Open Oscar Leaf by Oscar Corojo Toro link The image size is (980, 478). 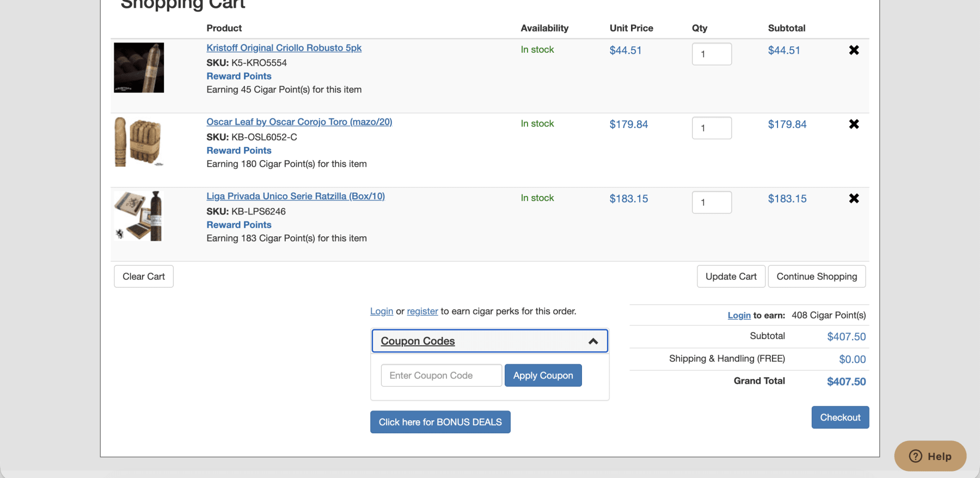[299, 122]
